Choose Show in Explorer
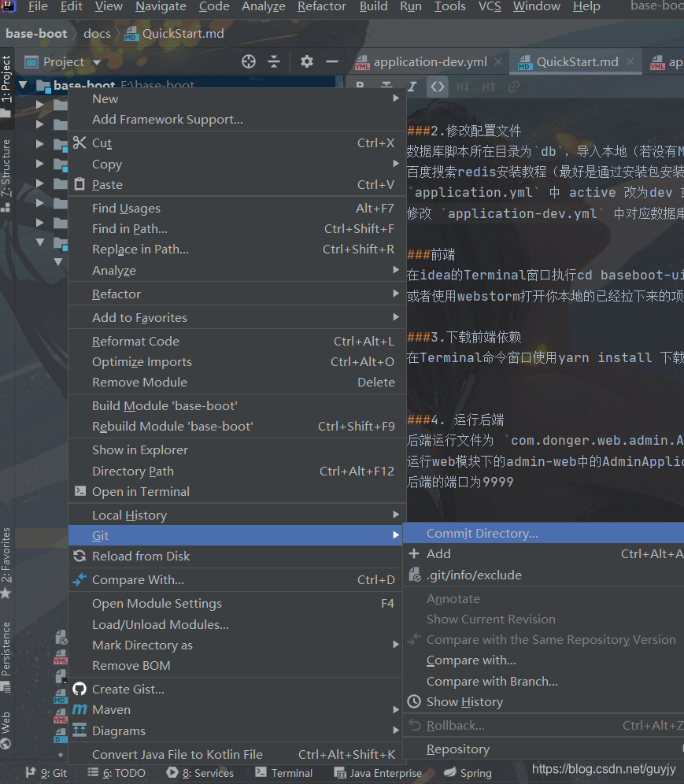684x784 pixels. pyautogui.click(x=237, y=449)
